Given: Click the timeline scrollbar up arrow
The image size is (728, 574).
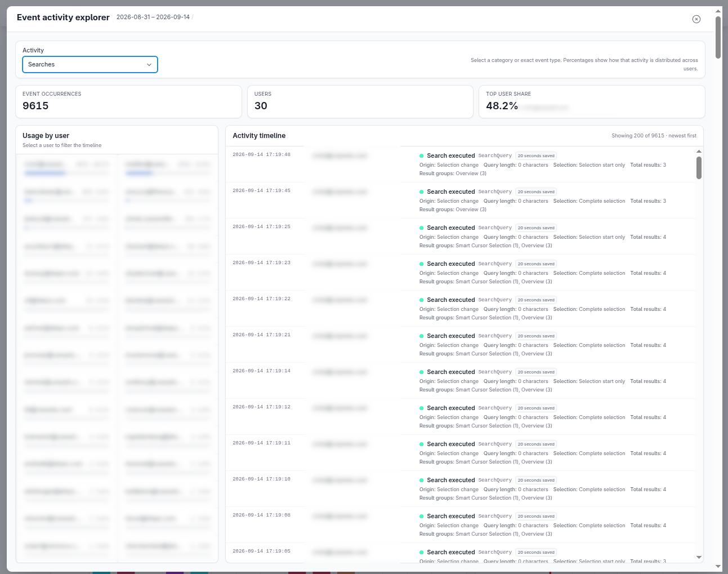Looking at the screenshot, I should tap(699, 152).
